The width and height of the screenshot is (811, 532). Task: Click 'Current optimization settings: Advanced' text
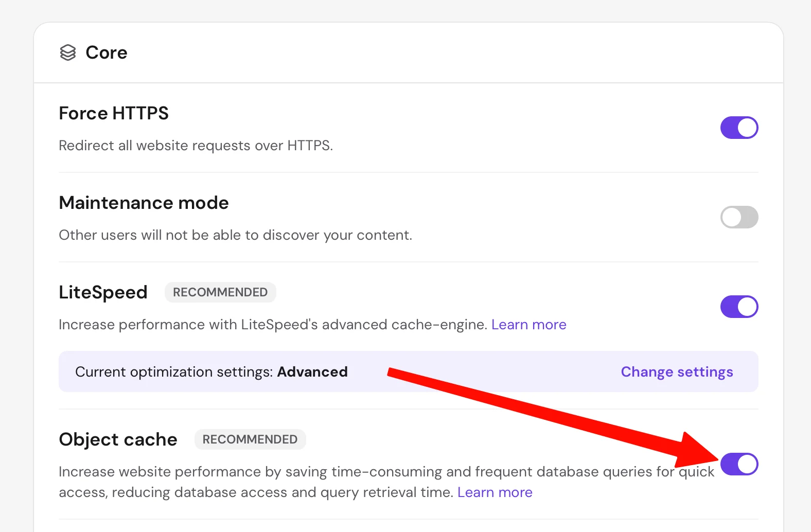(x=211, y=372)
